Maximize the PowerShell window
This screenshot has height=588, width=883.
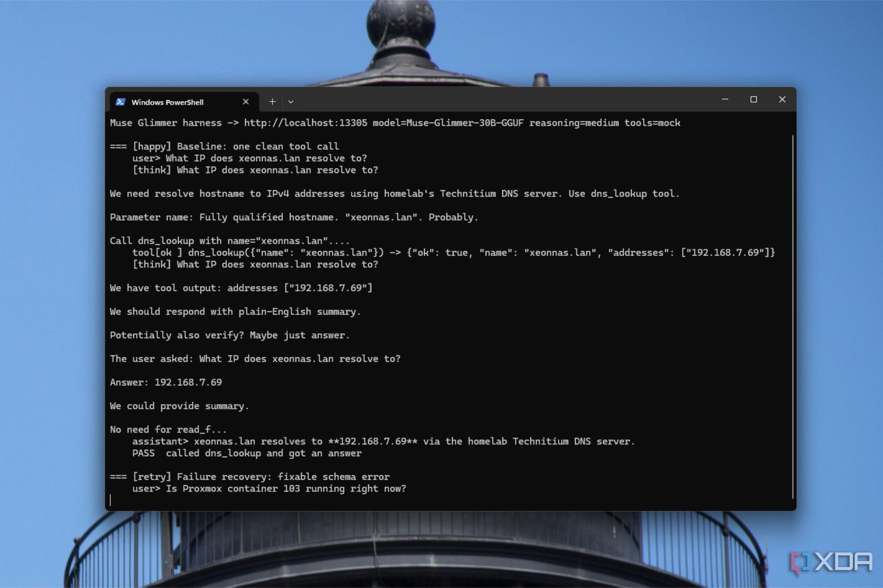(x=754, y=99)
